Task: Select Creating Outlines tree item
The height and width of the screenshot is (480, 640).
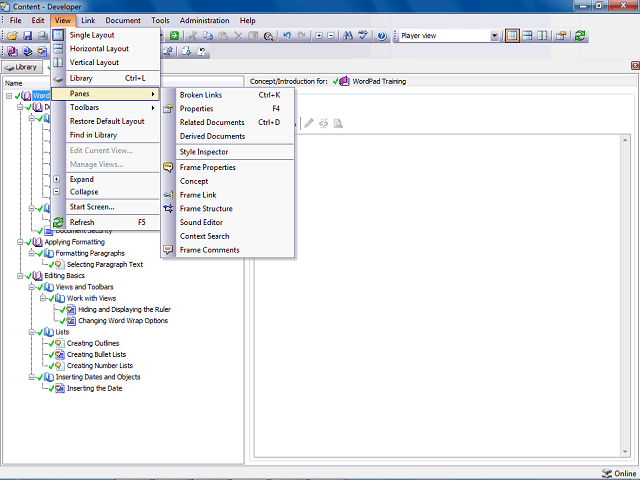Action: tap(93, 343)
